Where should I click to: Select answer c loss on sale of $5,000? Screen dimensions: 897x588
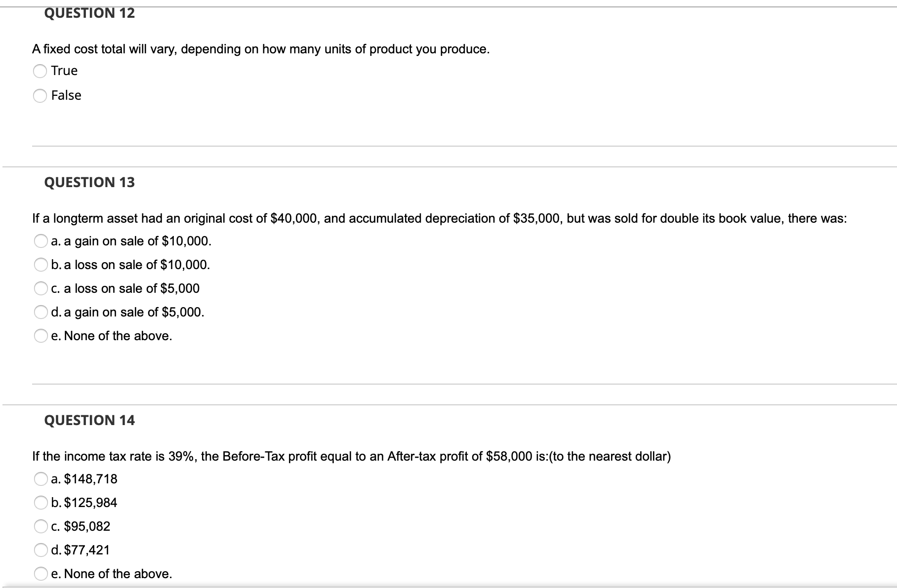(x=41, y=289)
